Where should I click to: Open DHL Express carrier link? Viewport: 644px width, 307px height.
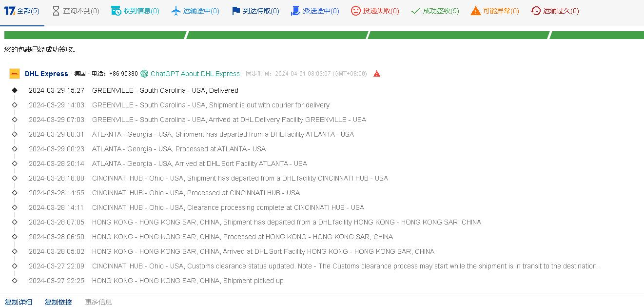[46, 74]
